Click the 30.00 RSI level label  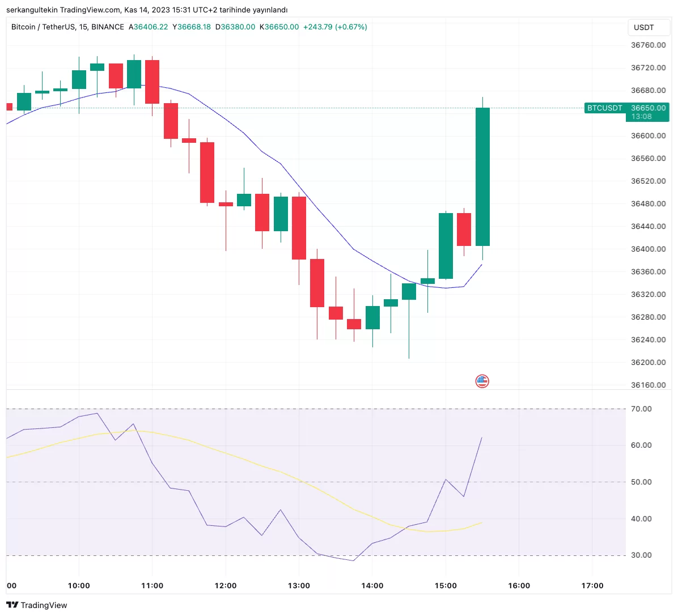click(x=641, y=555)
